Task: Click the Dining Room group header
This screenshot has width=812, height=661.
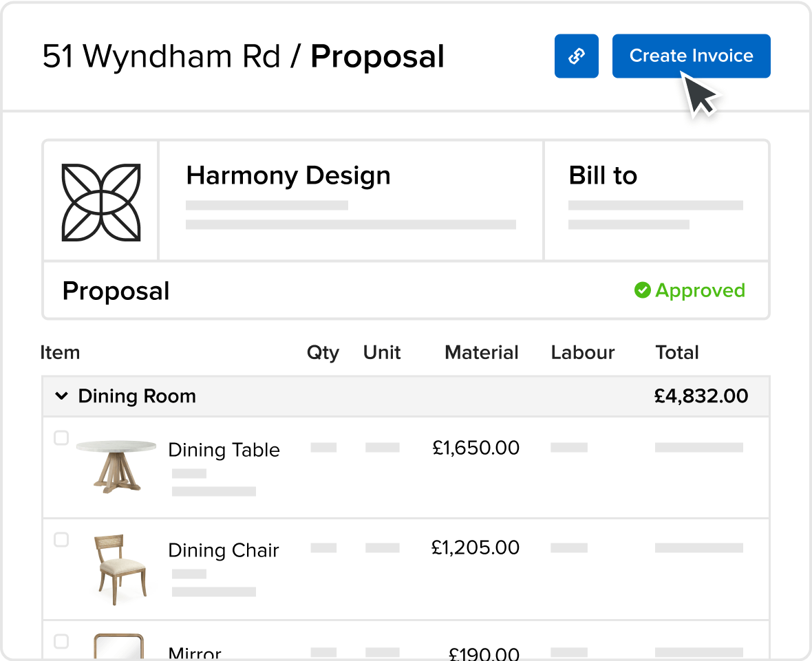Action: [137, 396]
